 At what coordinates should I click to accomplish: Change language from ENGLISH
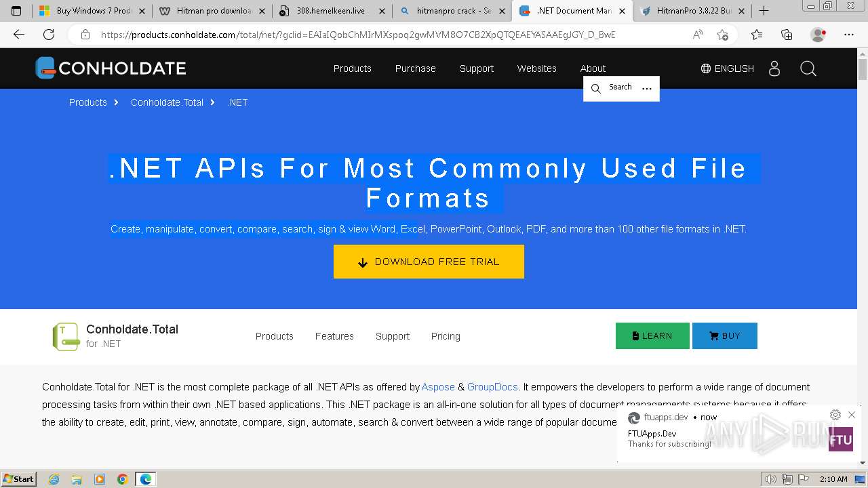(727, 68)
